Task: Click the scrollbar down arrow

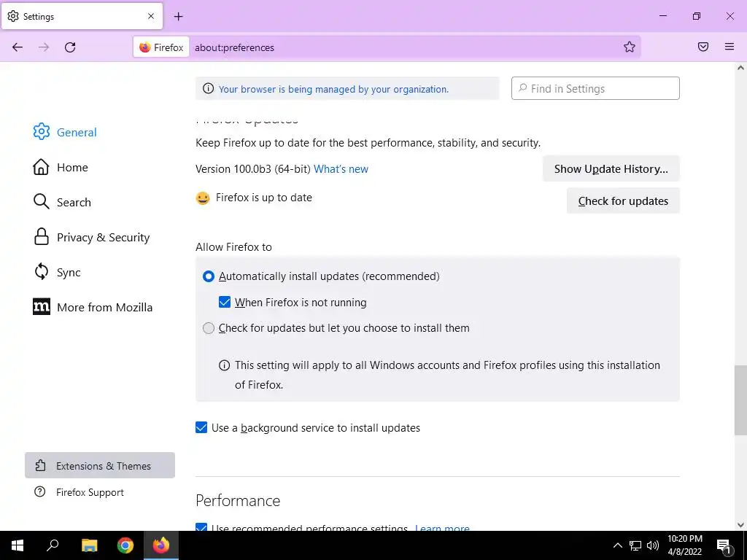Action: click(740, 525)
